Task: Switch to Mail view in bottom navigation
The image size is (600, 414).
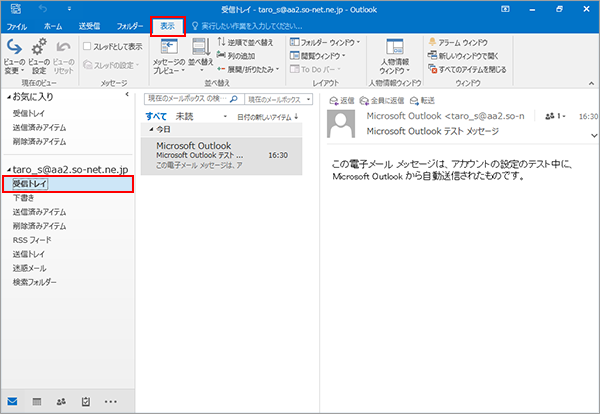Action: 12,401
